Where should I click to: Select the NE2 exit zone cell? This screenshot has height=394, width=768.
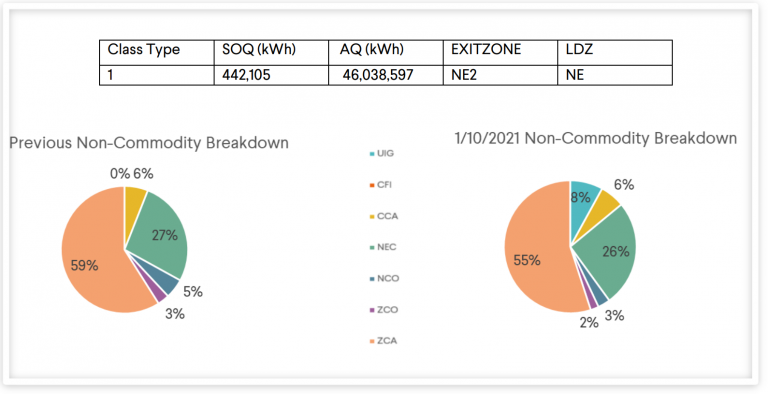[x=500, y=75]
